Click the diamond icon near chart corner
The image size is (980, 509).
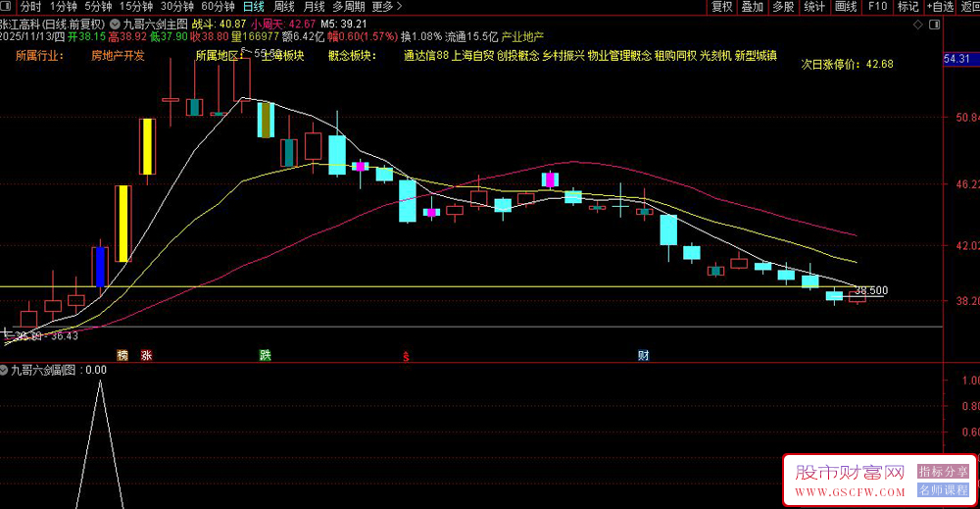[x=918, y=25]
